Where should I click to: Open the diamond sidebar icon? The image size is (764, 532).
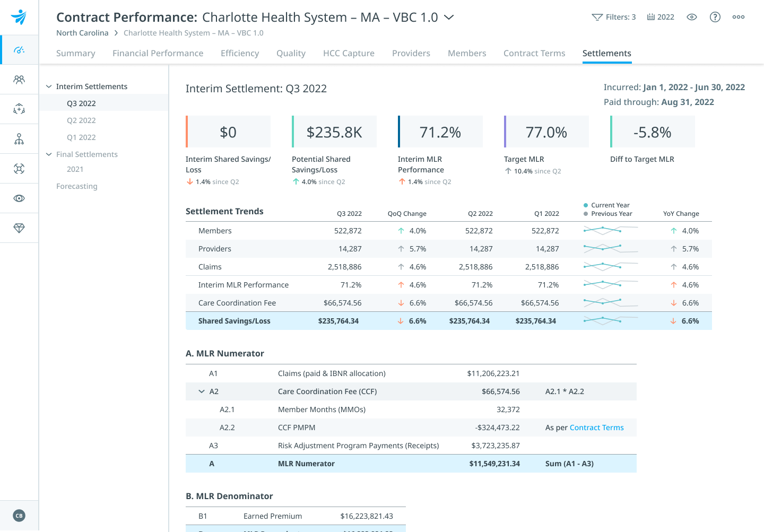click(x=19, y=228)
